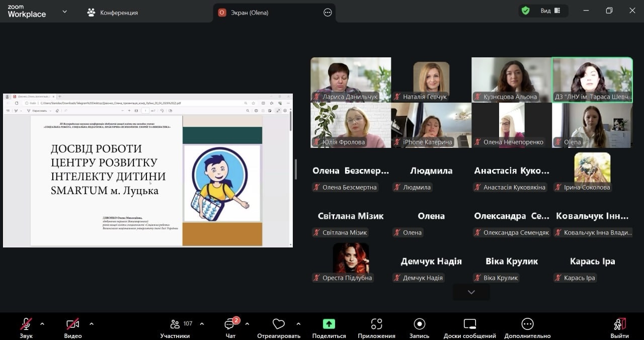Open the Whiteboards icon
The image size is (644, 340).
[469, 324]
